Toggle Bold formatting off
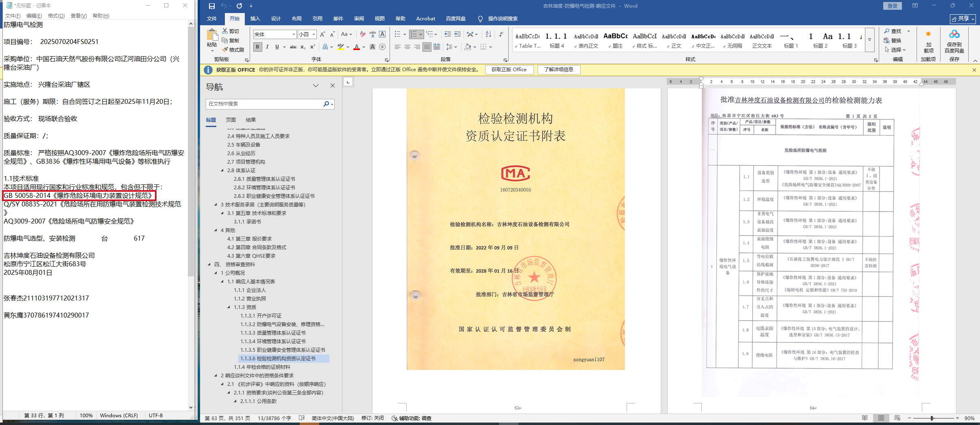The width and height of the screenshot is (980, 425). coord(257,47)
